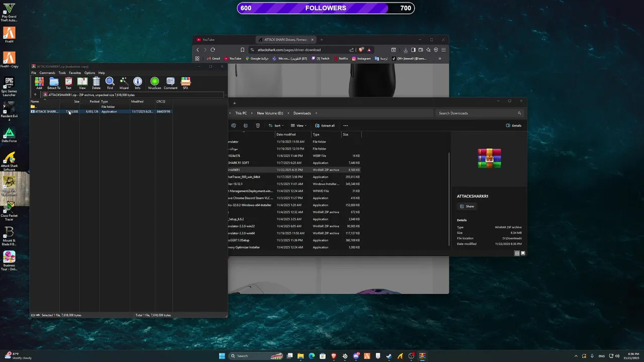Run VirusScan from WinRAR toolbar
The width and height of the screenshot is (644, 362).
point(154,83)
